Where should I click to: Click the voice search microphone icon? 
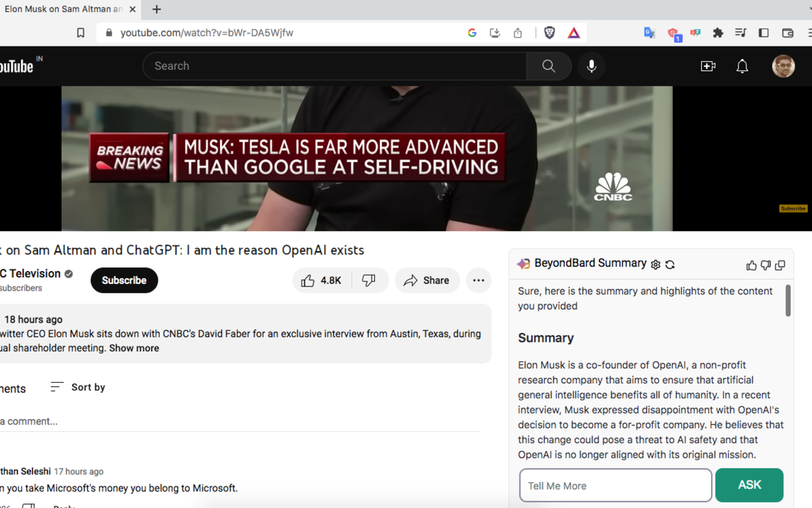click(591, 66)
